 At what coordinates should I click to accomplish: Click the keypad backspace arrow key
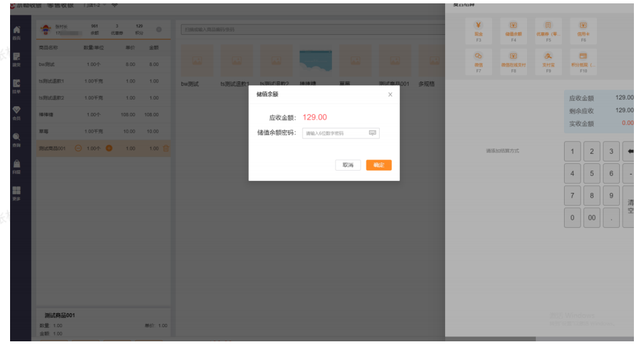pos(630,151)
